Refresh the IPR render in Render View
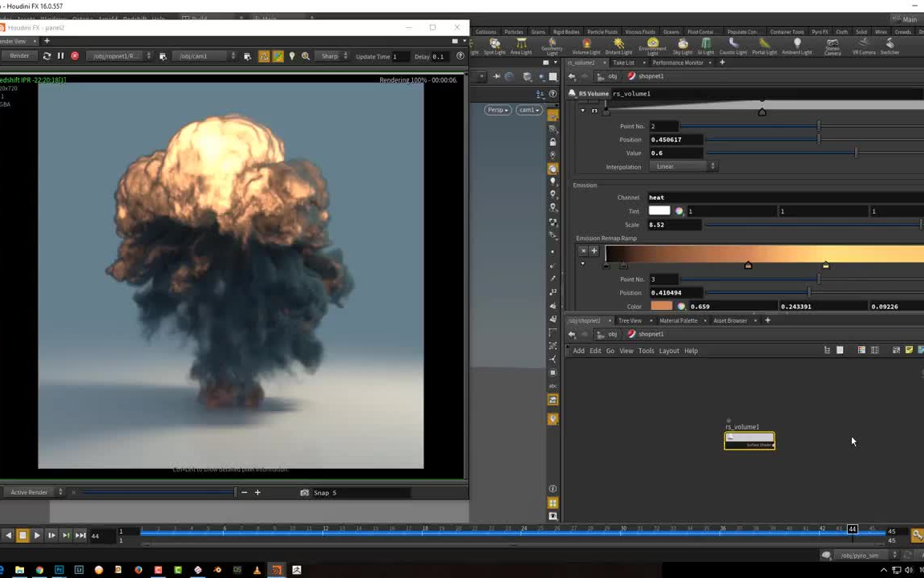The image size is (924, 578). 47,56
